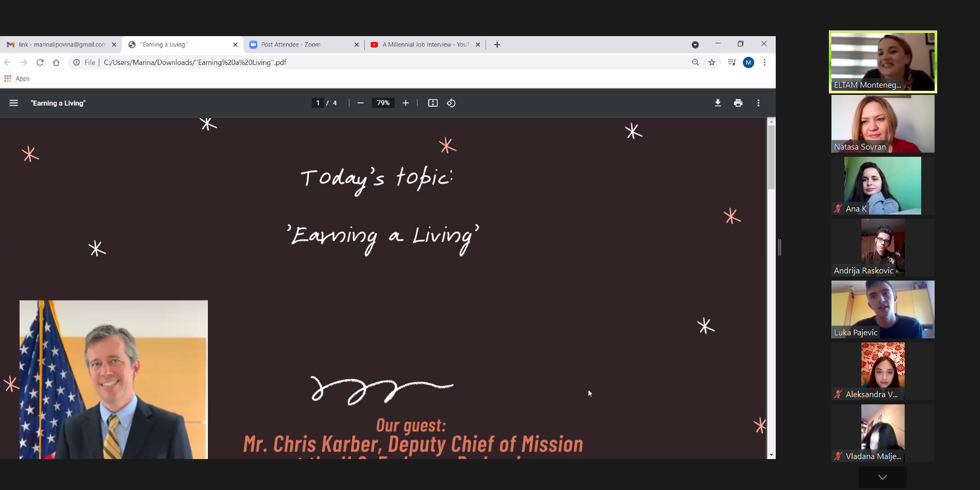The image size is (980, 490).
Task: Select ELTAM Montenegro video thumbnail
Action: tap(883, 62)
